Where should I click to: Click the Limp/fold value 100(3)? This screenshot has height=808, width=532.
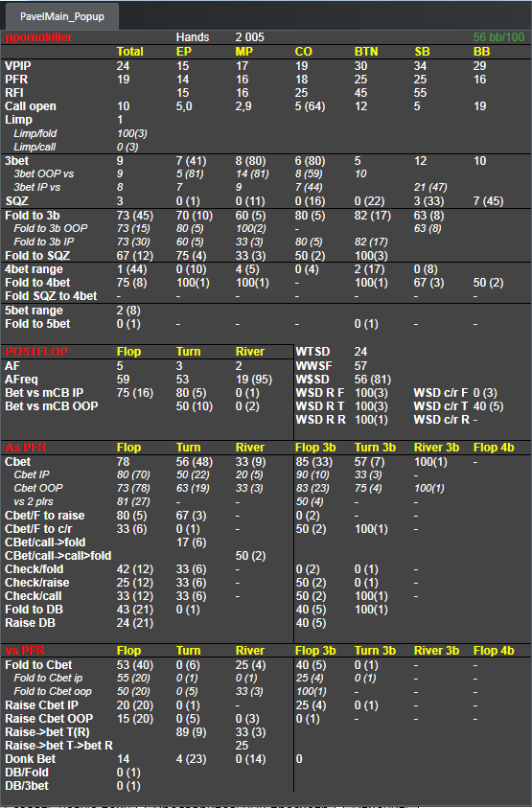coord(132,133)
